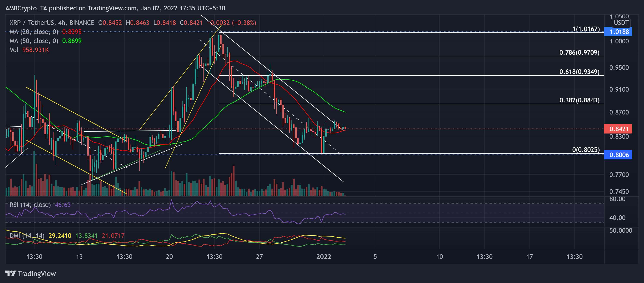
Task: Click the 17 date label on time axis
Action: 529,256
